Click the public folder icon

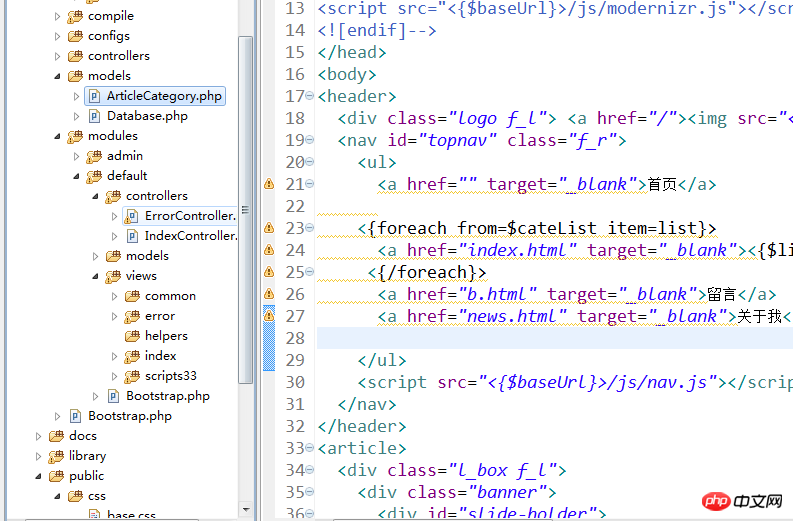pyautogui.click(x=57, y=476)
